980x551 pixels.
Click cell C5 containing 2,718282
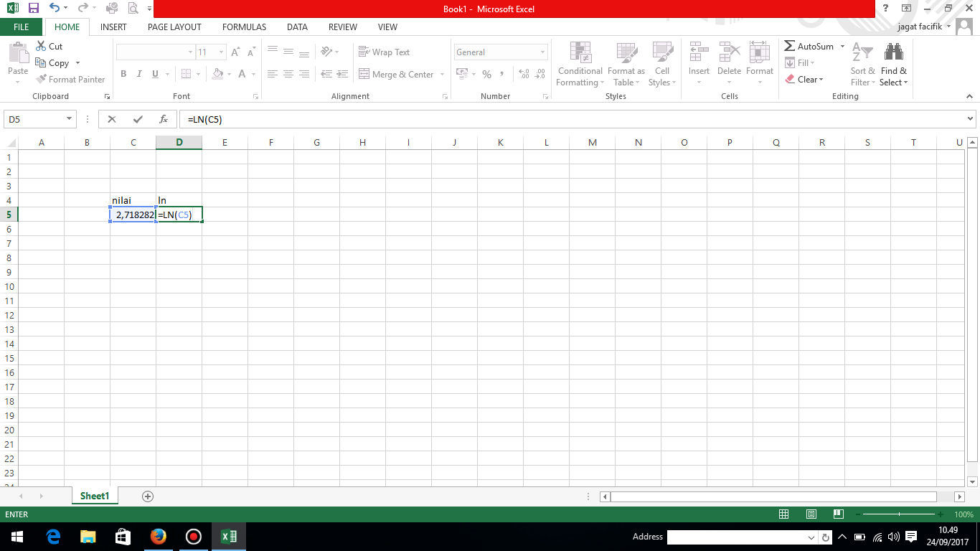[x=133, y=215]
